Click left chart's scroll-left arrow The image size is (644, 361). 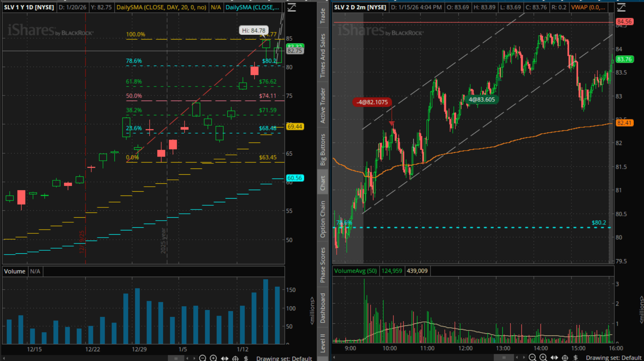187,358
